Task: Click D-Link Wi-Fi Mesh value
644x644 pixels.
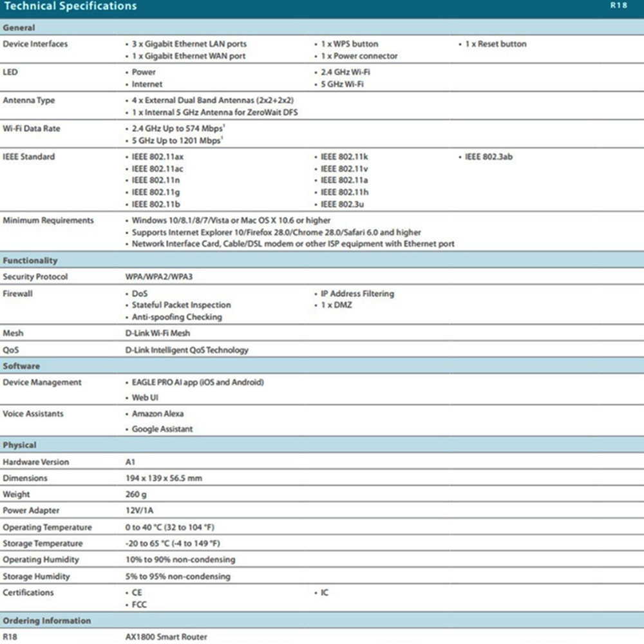Action: 158,333
